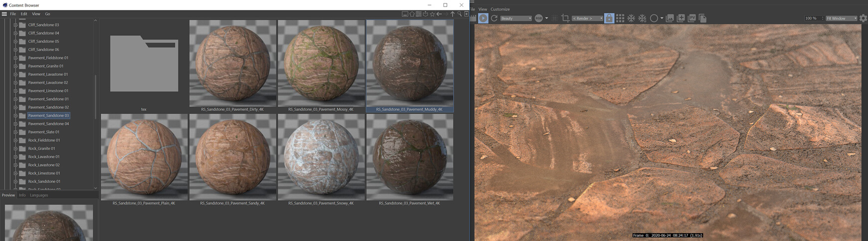Click the freeze geometry snowflake G icon
This screenshot has width=868, height=241.
643,18
